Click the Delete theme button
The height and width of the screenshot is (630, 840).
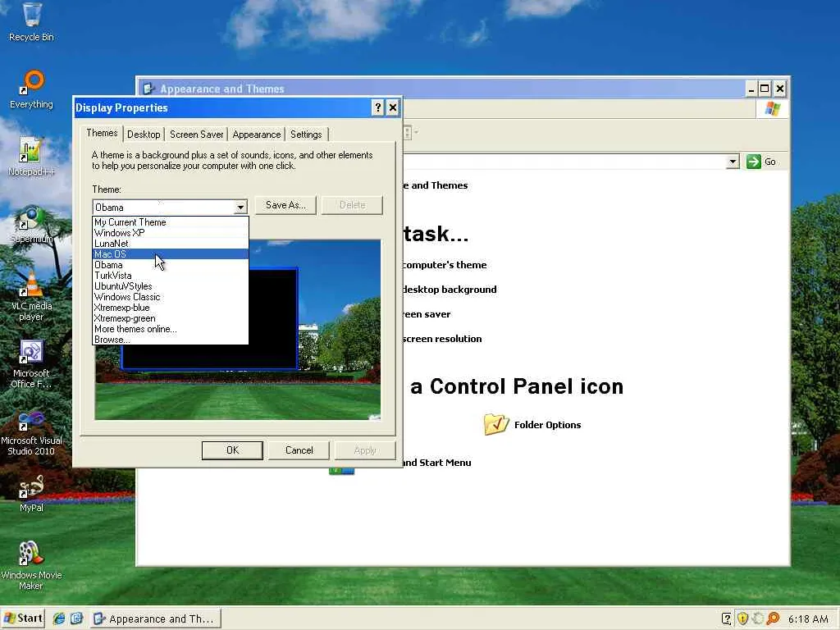coord(353,204)
